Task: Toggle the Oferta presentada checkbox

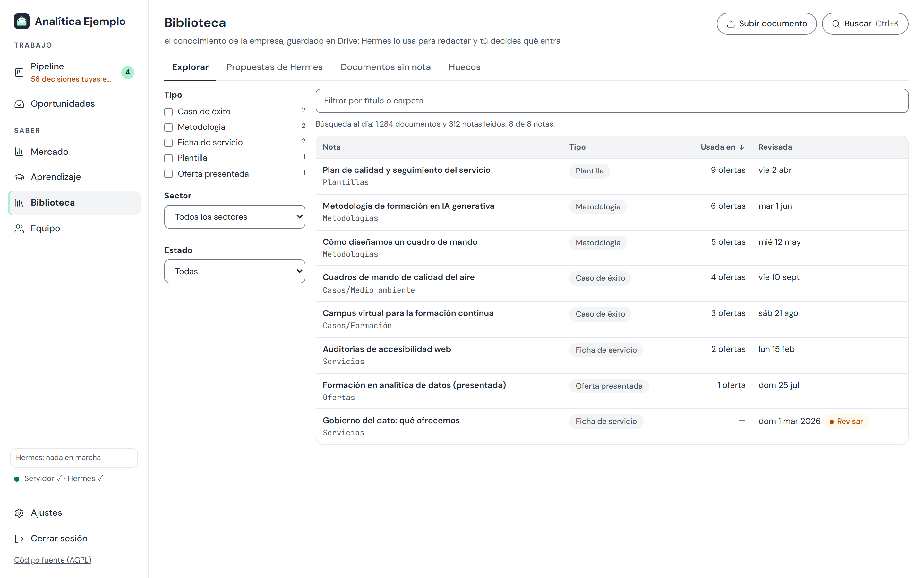Action: click(168, 174)
